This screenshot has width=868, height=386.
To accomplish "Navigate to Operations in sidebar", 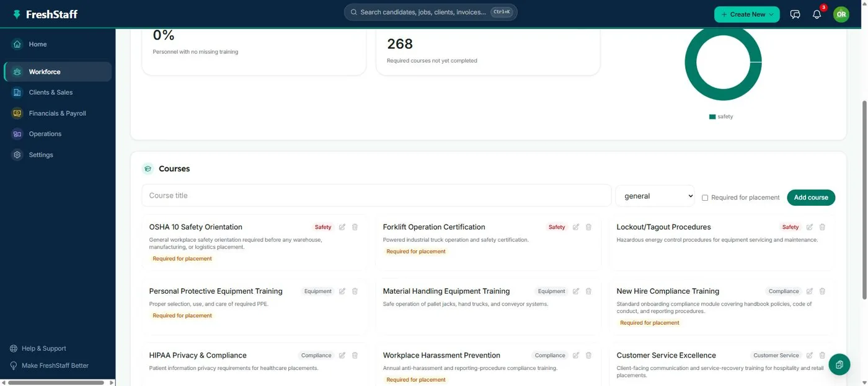I will click(x=58, y=134).
